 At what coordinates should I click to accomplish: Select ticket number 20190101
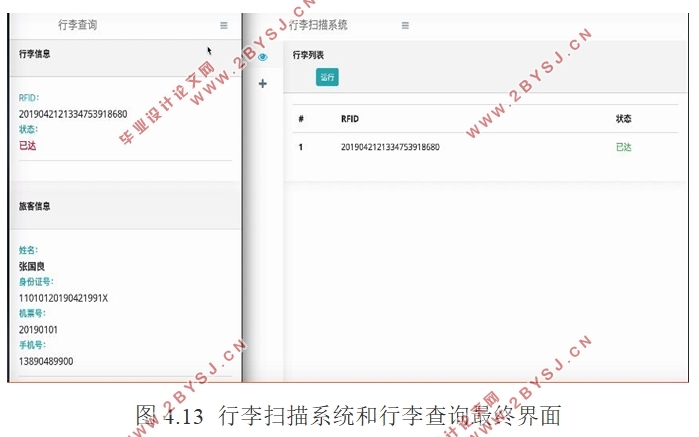(x=38, y=330)
